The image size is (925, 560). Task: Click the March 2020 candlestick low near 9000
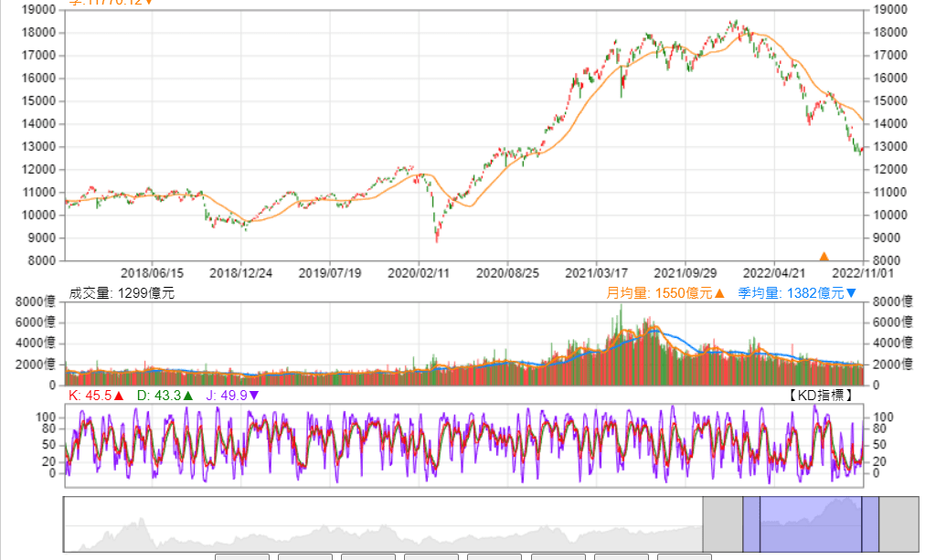tap(437, 238)
